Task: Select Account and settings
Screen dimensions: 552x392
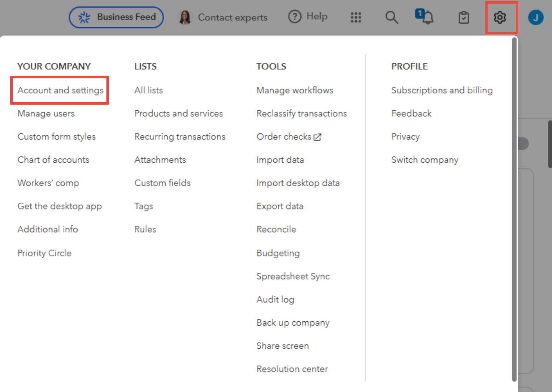Action: point(60,90)
